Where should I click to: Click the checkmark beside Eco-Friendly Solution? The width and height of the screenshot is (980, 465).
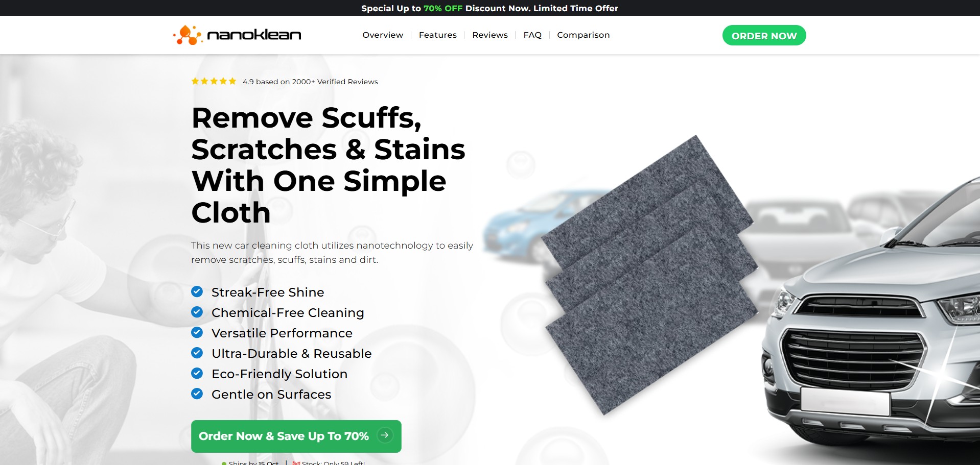pos(197,373)
